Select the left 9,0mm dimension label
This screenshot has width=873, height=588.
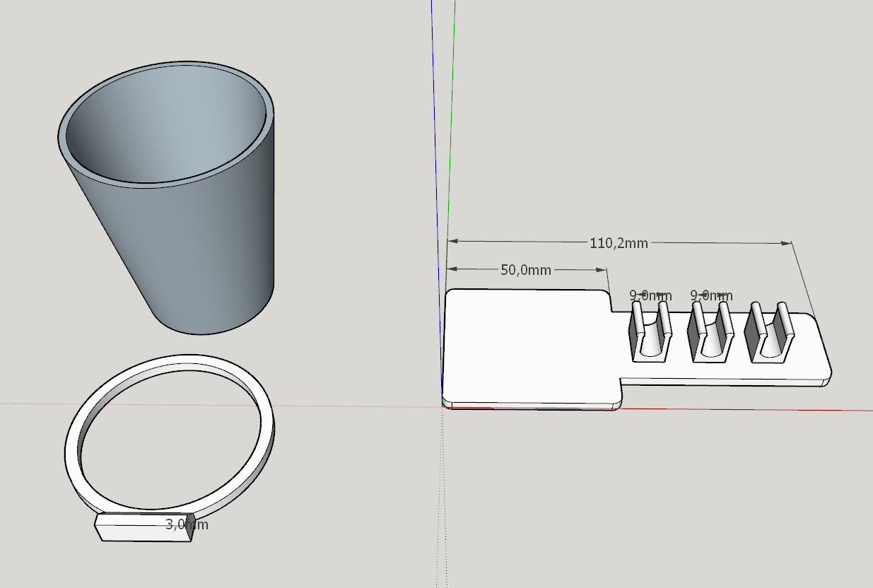coord(650,295)
